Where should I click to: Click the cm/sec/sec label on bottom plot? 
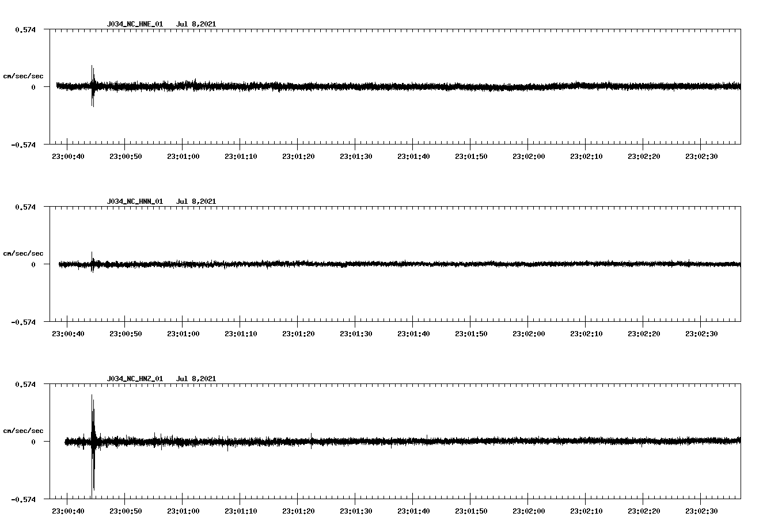[x=22, y=430]
